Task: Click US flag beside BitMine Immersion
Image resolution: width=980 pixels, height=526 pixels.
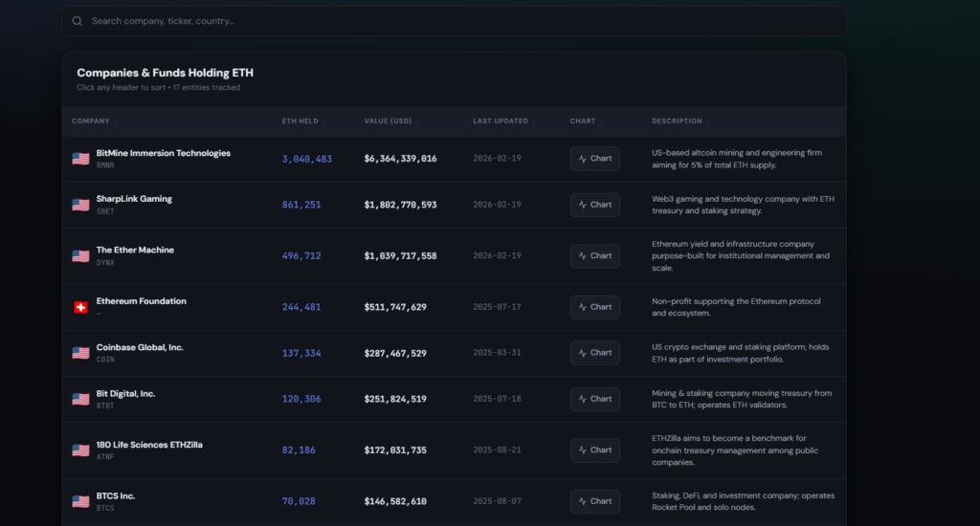Action: 80,159
